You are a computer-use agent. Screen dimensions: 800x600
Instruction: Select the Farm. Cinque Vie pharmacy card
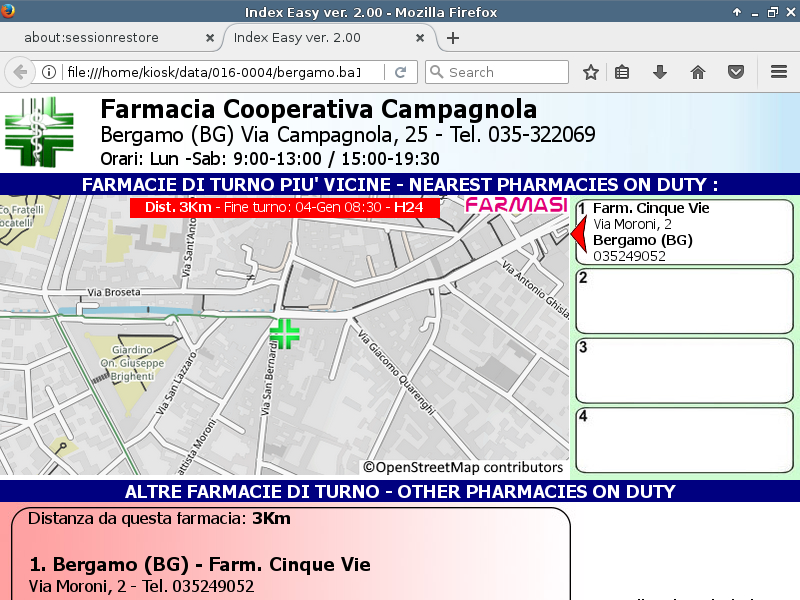pyautogui.click(x=684, y=232)
